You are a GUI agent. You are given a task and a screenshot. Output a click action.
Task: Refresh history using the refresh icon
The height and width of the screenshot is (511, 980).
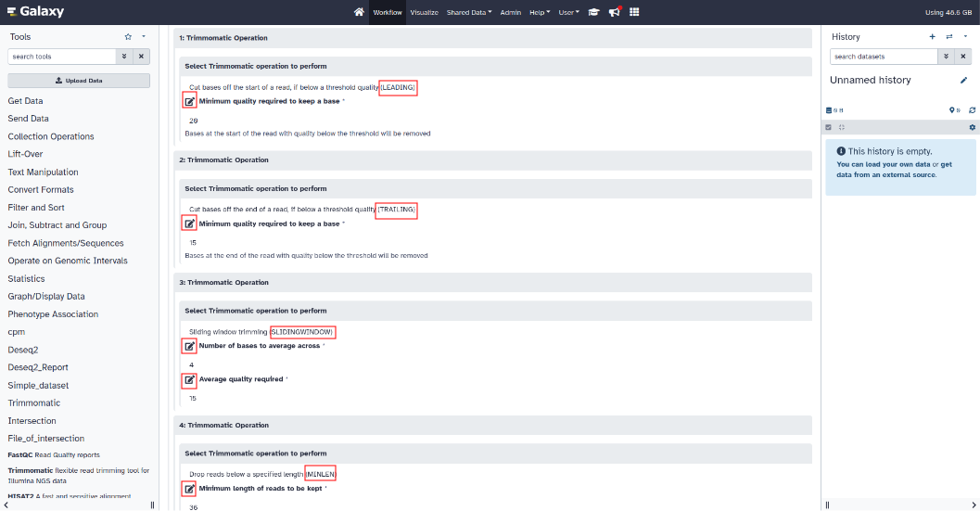pyautogui.click(x=973, y=110)
